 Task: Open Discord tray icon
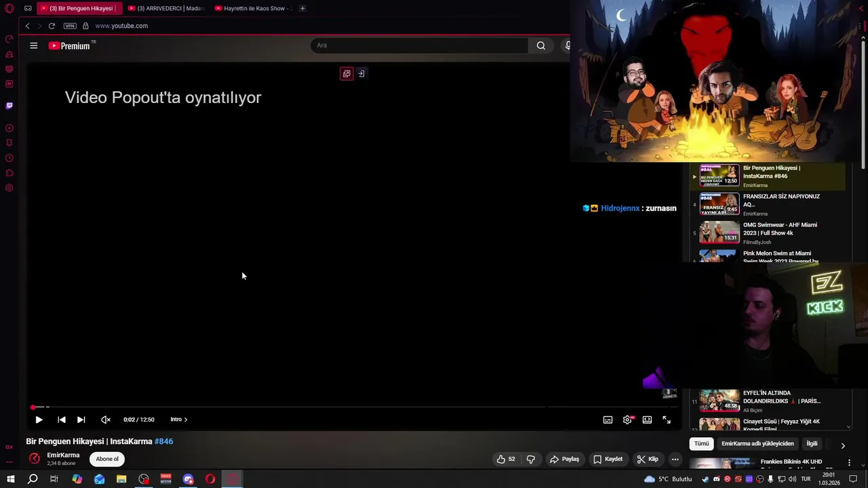[x=717, y=479]
